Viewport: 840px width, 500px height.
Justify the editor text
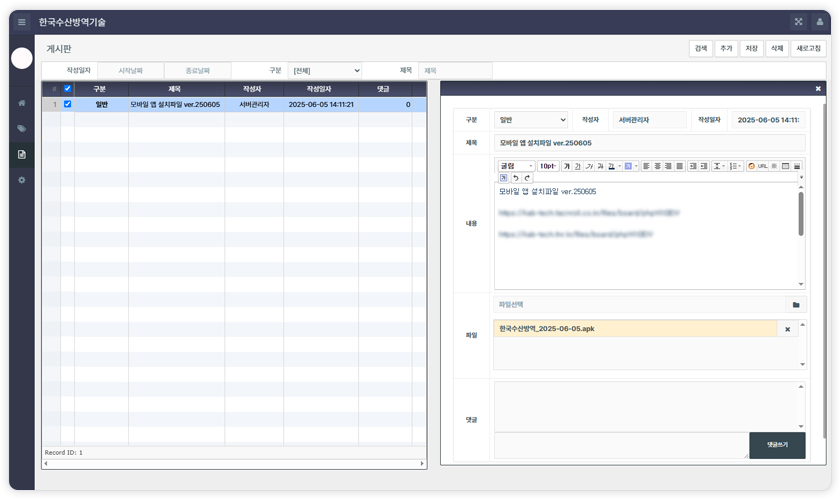pyautogui.click(x=679, y=166)
